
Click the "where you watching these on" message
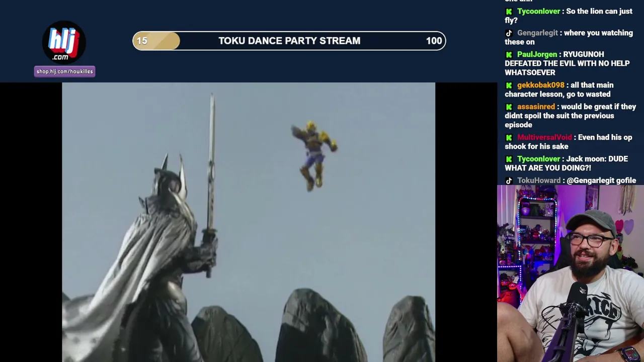coord(569,38)
